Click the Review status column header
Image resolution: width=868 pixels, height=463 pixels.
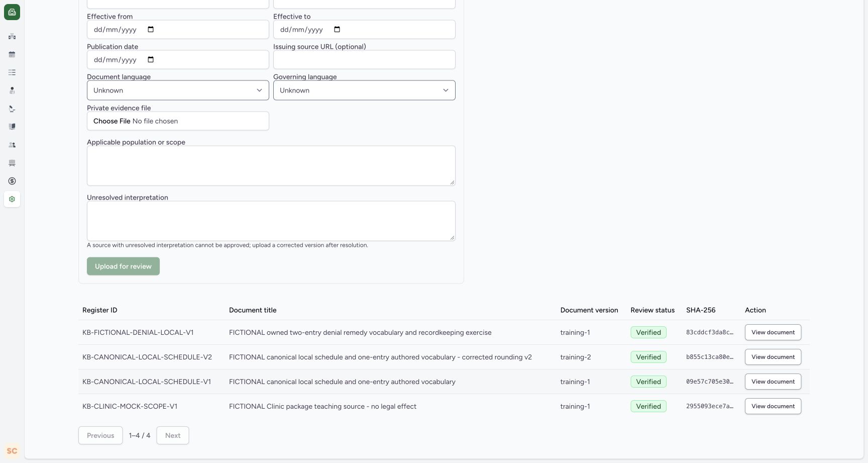click(653, 310)
